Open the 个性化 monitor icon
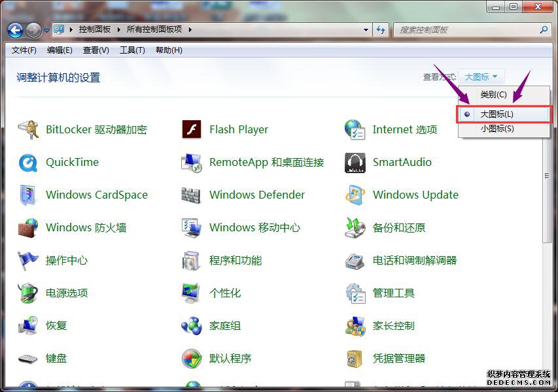 (192, 293)
